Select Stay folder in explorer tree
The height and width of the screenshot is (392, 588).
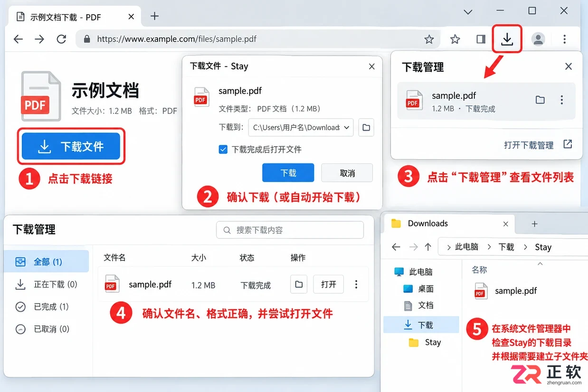425,342
